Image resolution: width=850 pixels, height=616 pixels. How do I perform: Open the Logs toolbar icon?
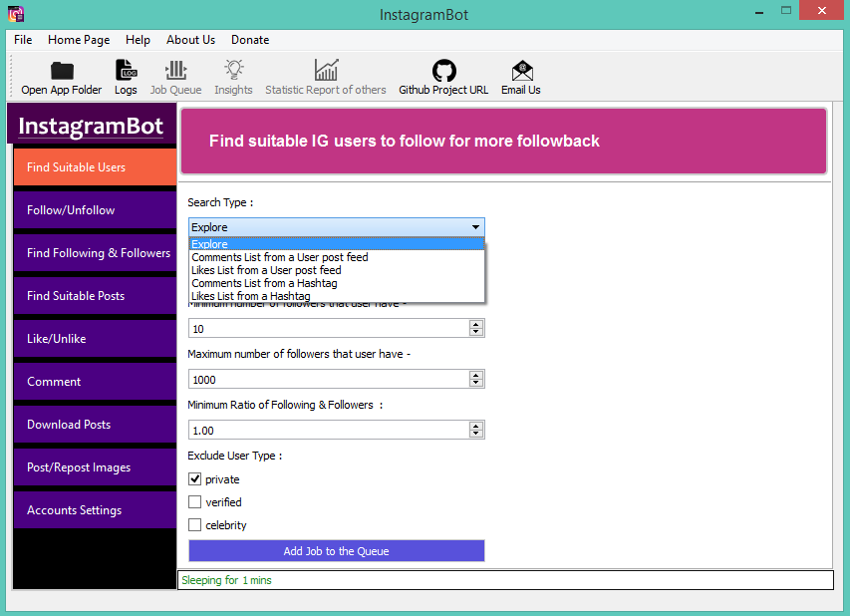click(x=126, y=71)
